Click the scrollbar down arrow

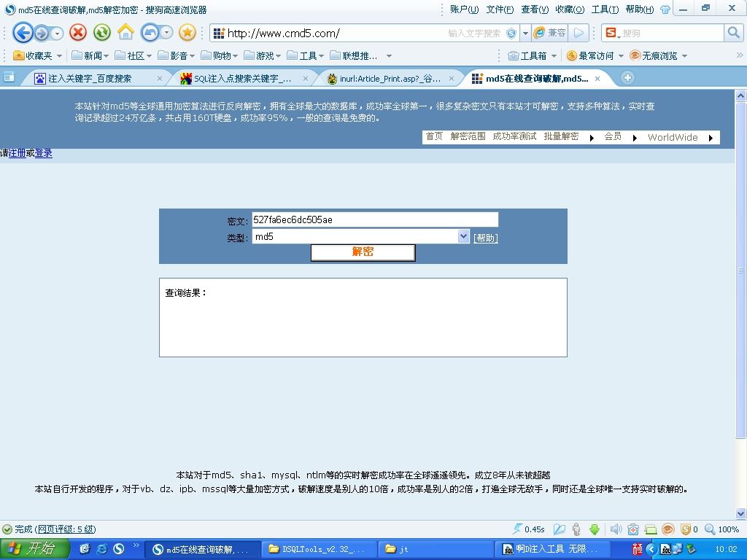(x=741, y=513)
